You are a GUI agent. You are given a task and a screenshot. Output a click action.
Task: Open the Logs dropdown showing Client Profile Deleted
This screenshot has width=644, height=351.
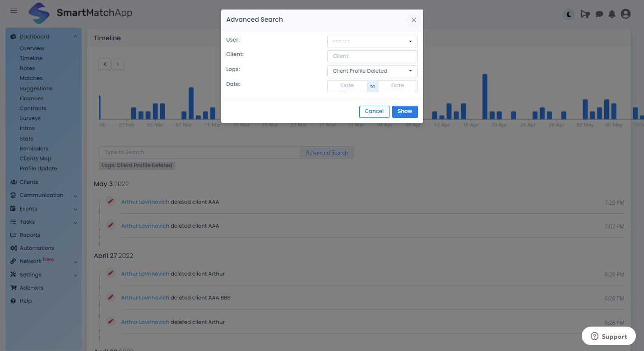[x=372, y=71]
